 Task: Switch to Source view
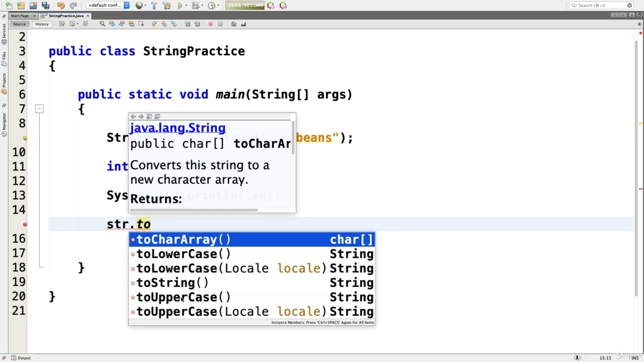click(x=19, y=24)
